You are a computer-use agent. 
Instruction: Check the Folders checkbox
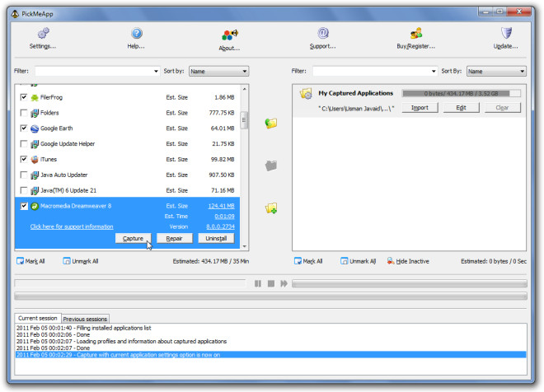[24, 113]
